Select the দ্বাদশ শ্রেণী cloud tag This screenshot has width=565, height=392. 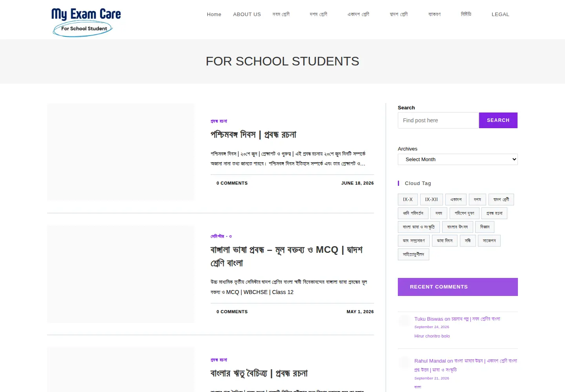[501, 200]
